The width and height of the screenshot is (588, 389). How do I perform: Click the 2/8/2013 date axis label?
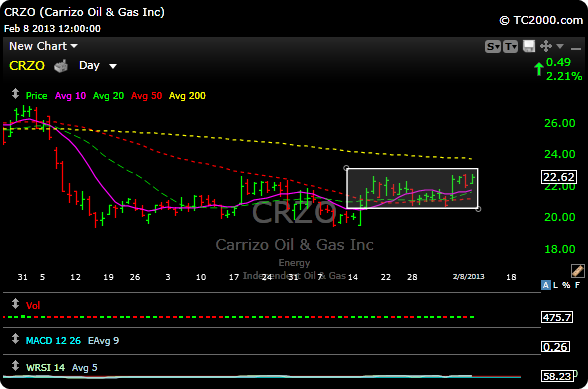point(468,276)
